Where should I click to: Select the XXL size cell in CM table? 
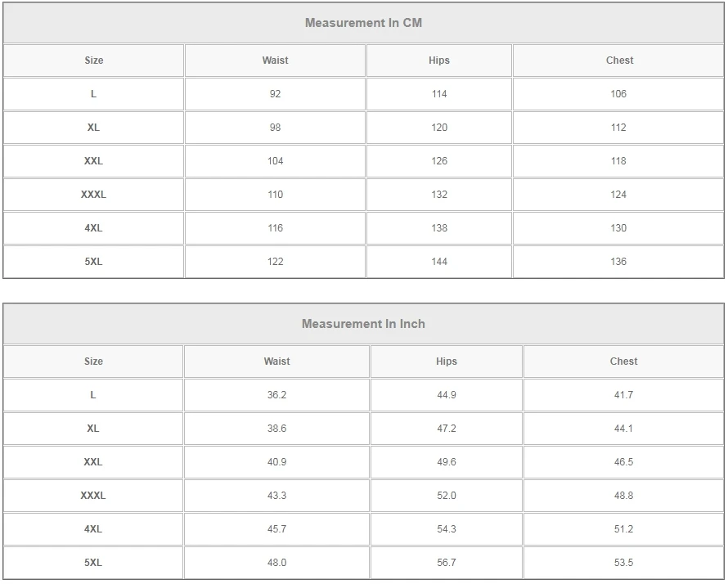tap(93, 161)
